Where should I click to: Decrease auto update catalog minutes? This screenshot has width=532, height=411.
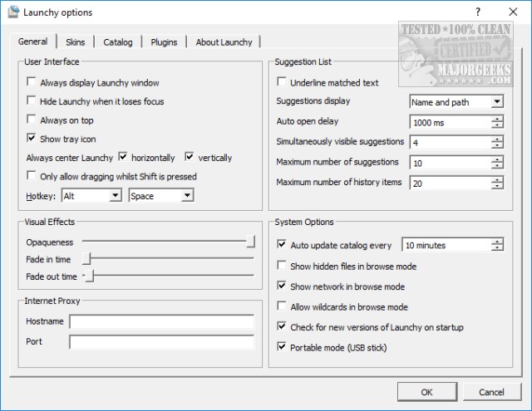497,247
